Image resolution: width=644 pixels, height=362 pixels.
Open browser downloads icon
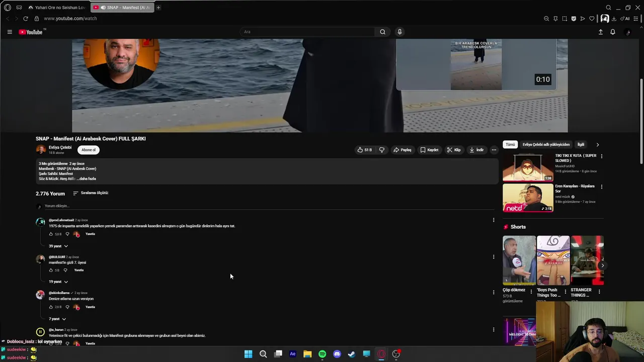pyautogui.click(x=614, y=19)
